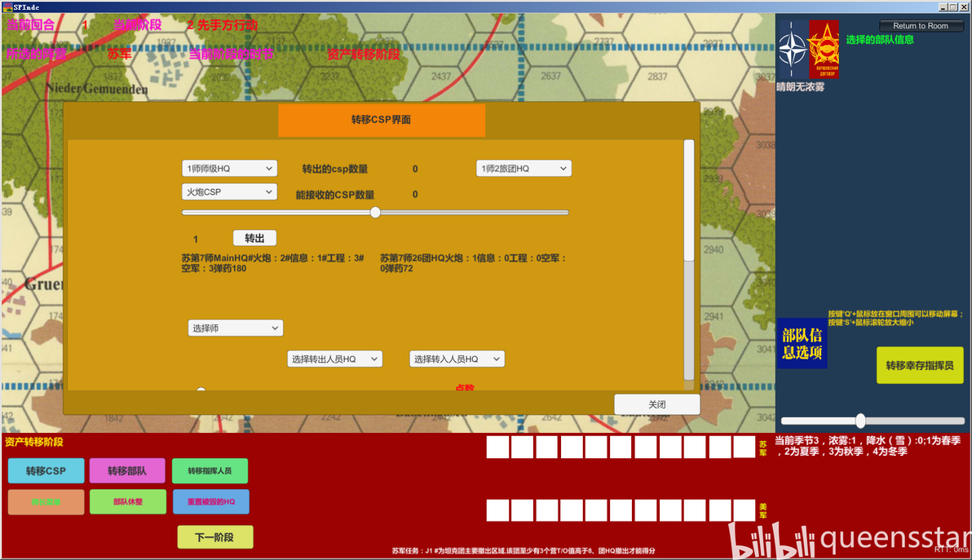The image size is (972, 560).
Task: Expand the 选择转入人员HQ dropdown
Action: coord(457,359)
